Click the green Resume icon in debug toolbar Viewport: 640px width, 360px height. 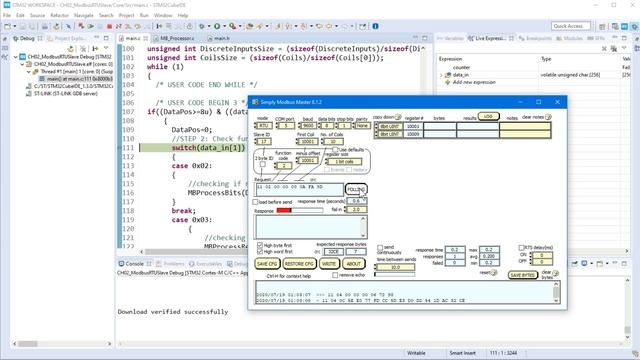point(91,26)
